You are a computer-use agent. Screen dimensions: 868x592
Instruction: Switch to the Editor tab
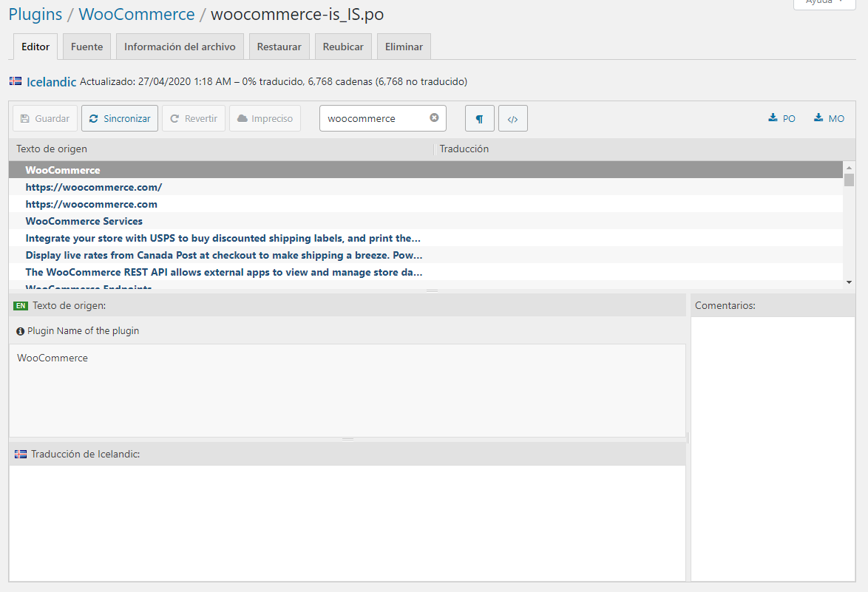35,47
